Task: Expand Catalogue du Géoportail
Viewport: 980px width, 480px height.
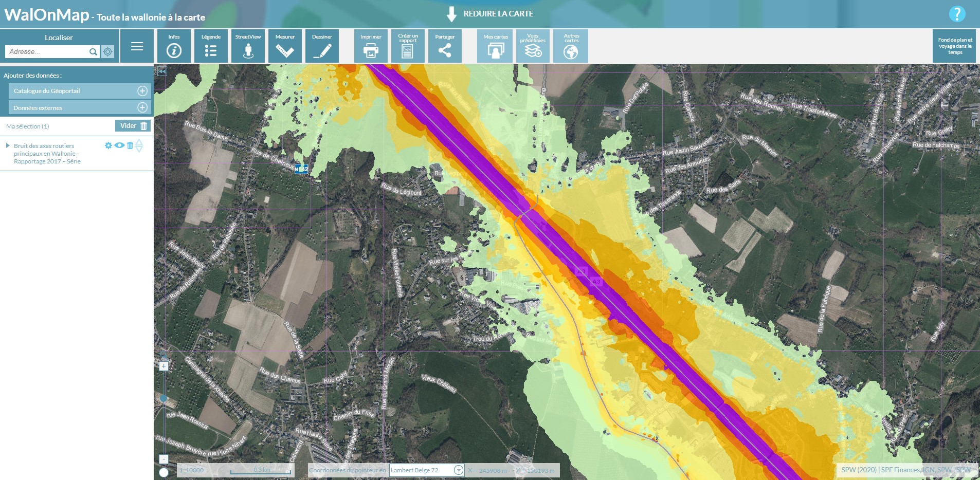Action: click(142, 91)
